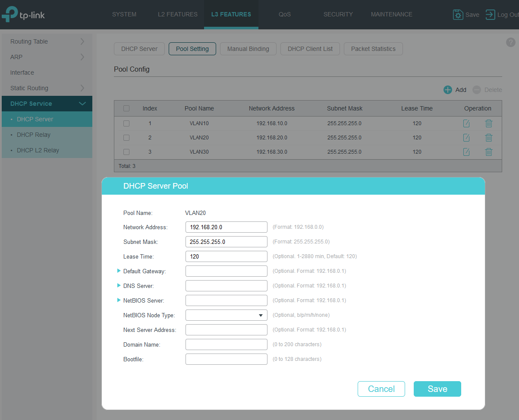Open help question mark icon
Viewport: 519px width, 420px height.
coord(511,42)
